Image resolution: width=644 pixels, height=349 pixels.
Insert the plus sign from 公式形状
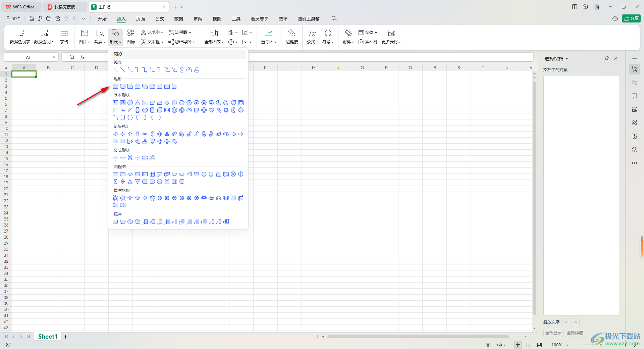pyautogui.click(x=115, y=158)
